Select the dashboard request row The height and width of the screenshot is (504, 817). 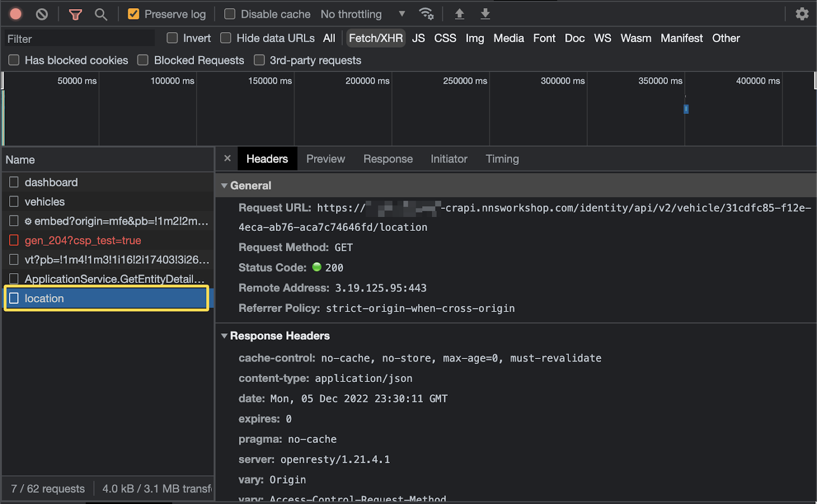pos(107,182)
